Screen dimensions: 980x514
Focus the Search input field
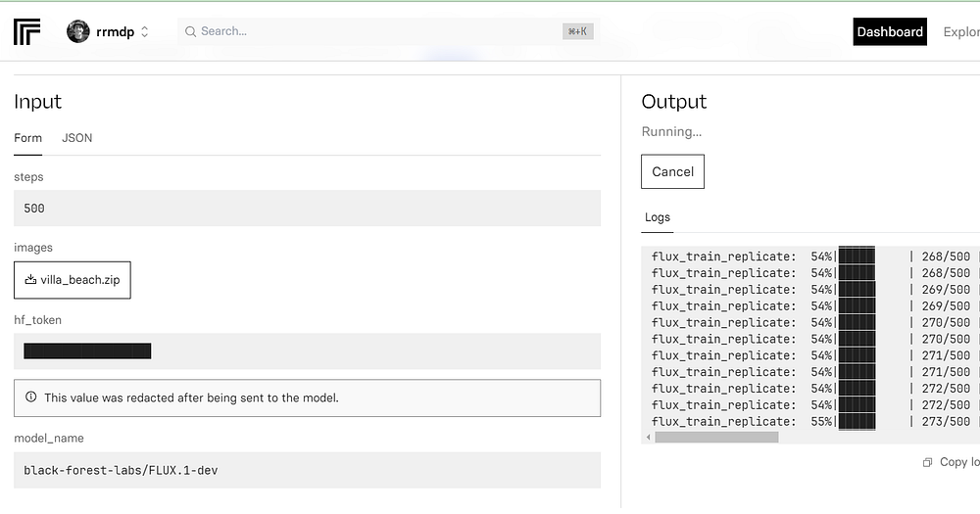(372, 31)
